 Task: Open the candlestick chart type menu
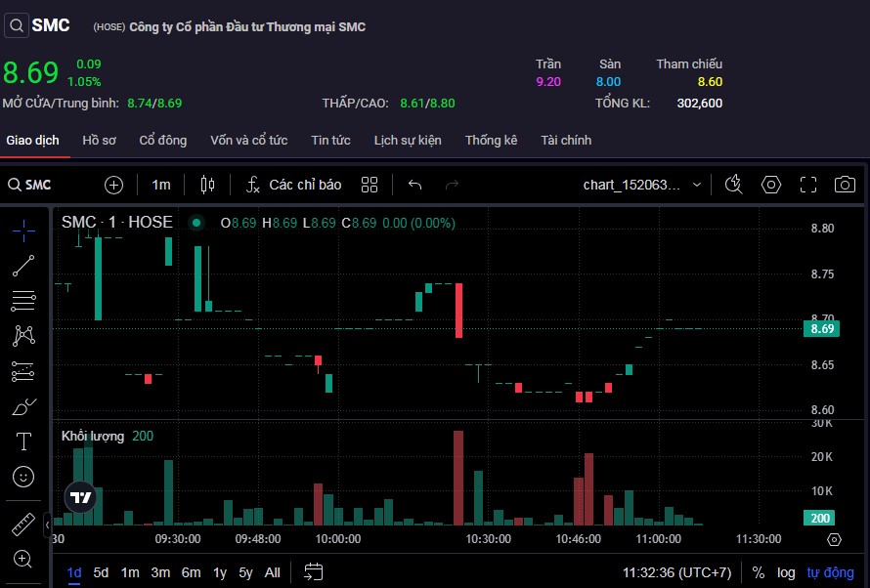206,185
